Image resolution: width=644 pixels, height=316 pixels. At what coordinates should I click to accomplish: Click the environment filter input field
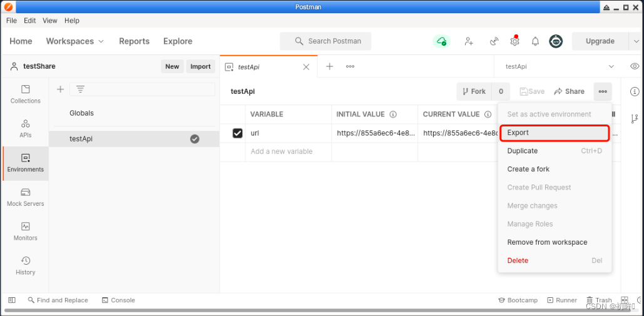(142, 89)
